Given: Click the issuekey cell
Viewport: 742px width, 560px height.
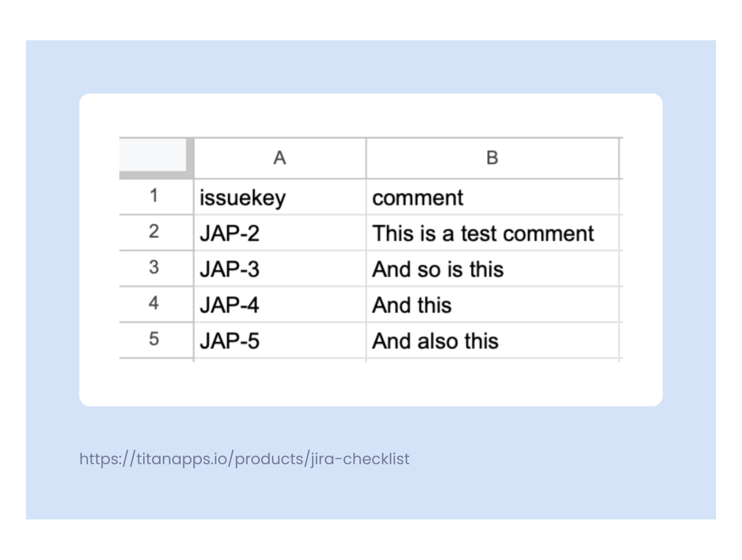Looking at the screenshot, I should 280,197.
